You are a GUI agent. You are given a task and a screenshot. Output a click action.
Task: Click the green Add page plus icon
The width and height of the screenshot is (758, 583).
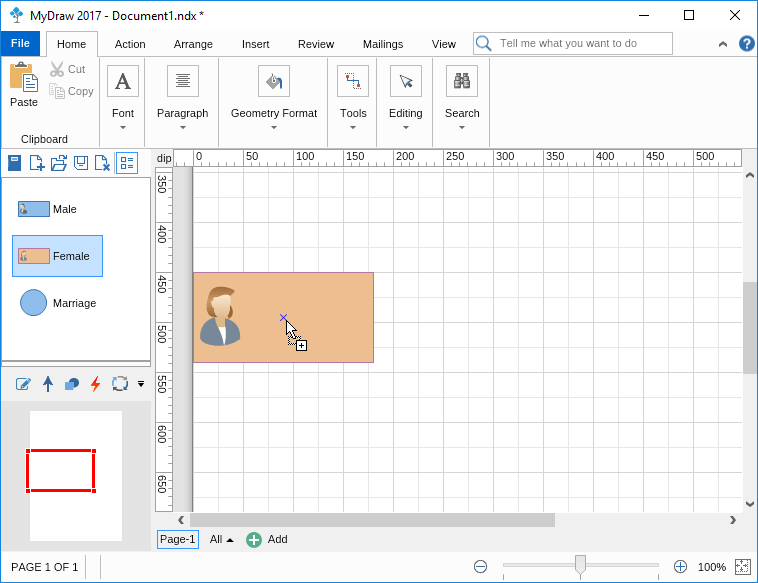click(254, 539)
